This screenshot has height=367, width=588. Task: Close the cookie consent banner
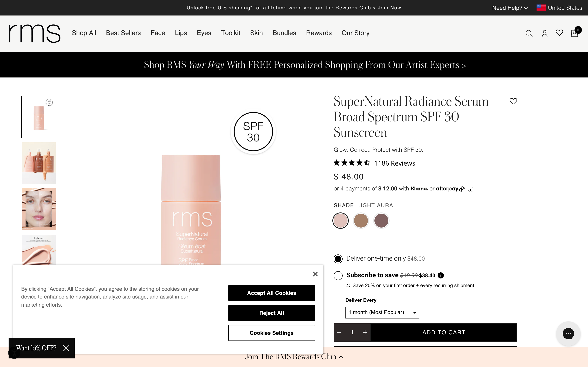pyautogui.click(x=315, y=274)
